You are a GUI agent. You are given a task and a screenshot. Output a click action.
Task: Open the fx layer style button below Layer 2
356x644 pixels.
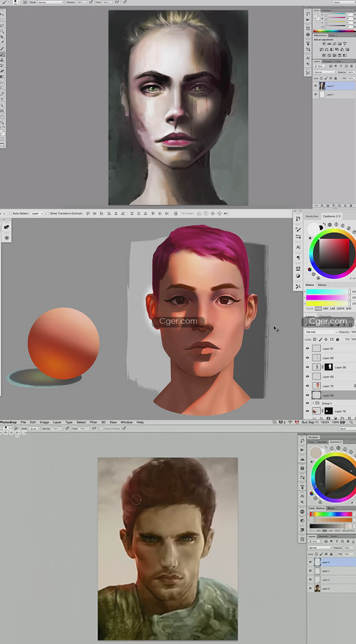322,205
